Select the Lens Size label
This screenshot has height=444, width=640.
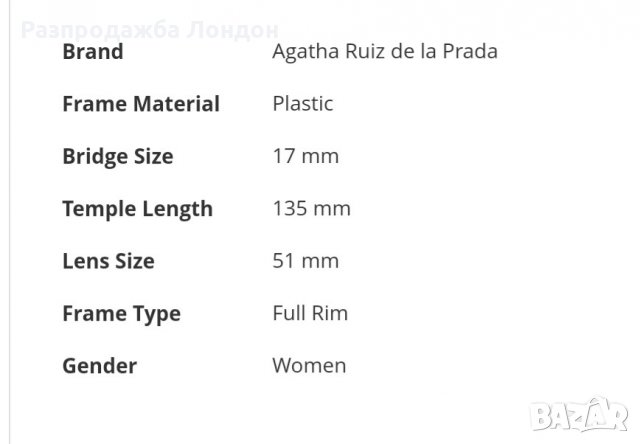coord(108,261)
